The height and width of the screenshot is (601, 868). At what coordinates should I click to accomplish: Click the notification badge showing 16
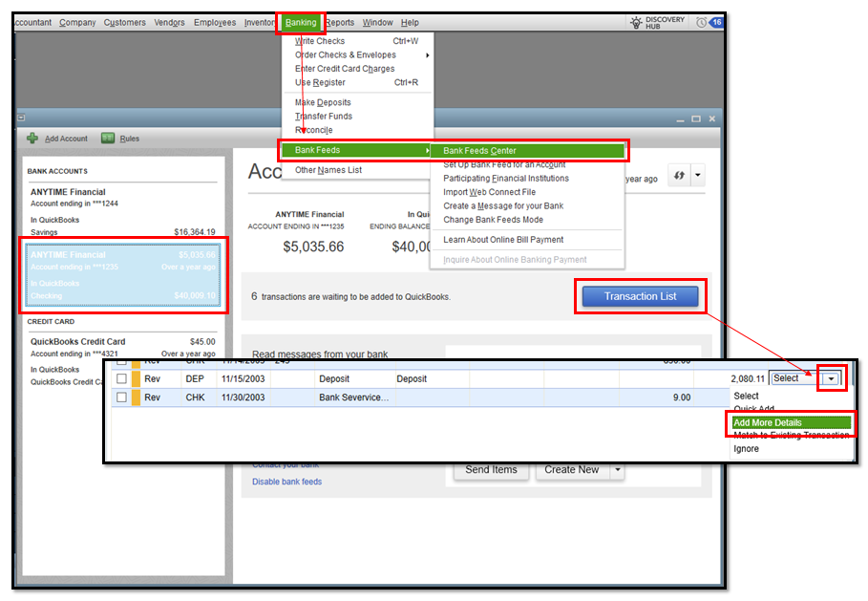point(718,20)
